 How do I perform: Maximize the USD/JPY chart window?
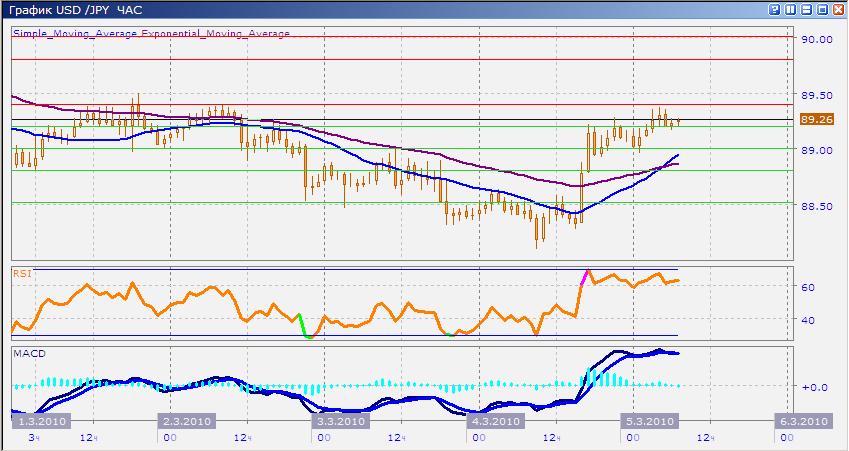pos(823,9)
